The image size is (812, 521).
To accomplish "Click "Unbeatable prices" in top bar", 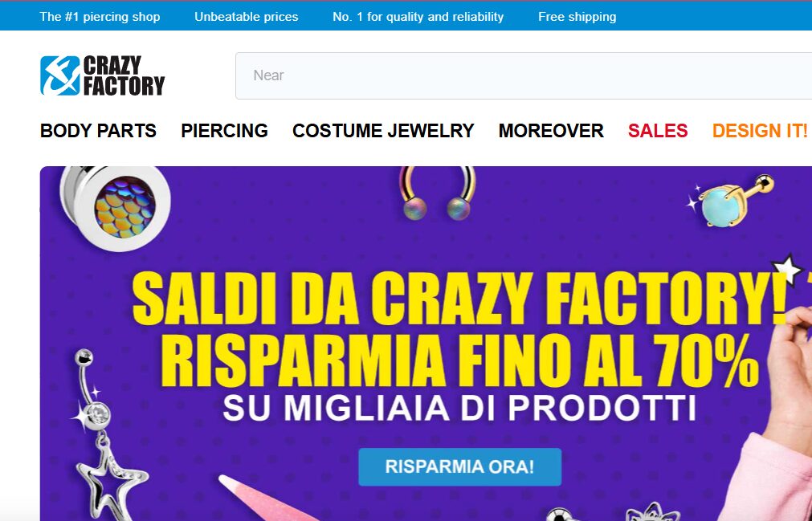I will (247, 17).
